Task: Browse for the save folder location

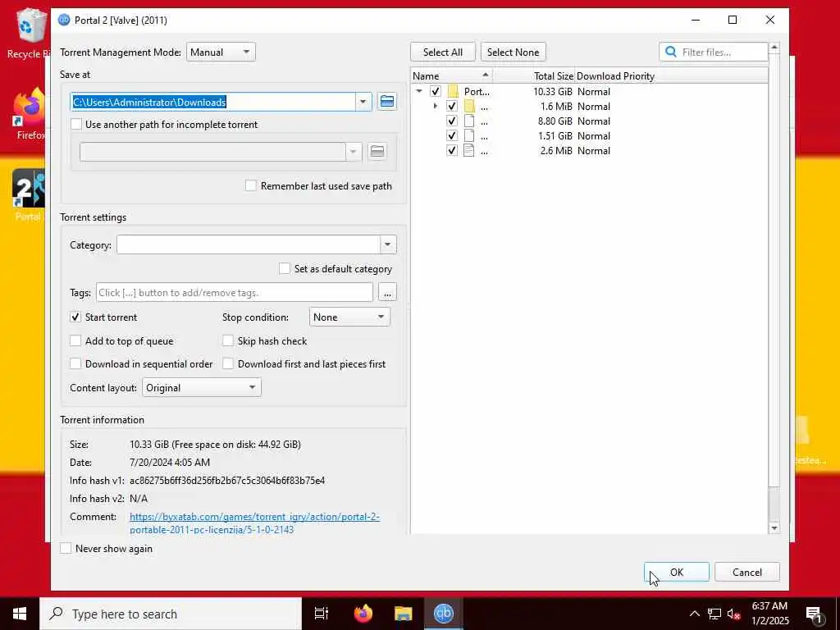Action: point(387,101)
